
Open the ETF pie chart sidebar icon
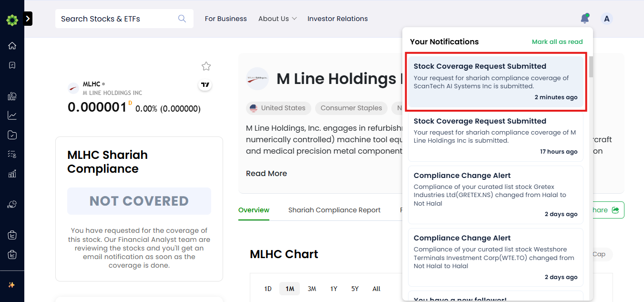pos(12,205)
